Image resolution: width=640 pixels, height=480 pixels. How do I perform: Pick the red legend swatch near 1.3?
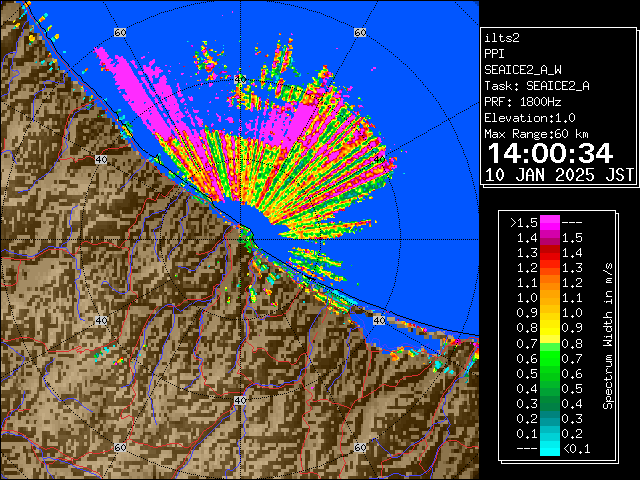(550, 253)
